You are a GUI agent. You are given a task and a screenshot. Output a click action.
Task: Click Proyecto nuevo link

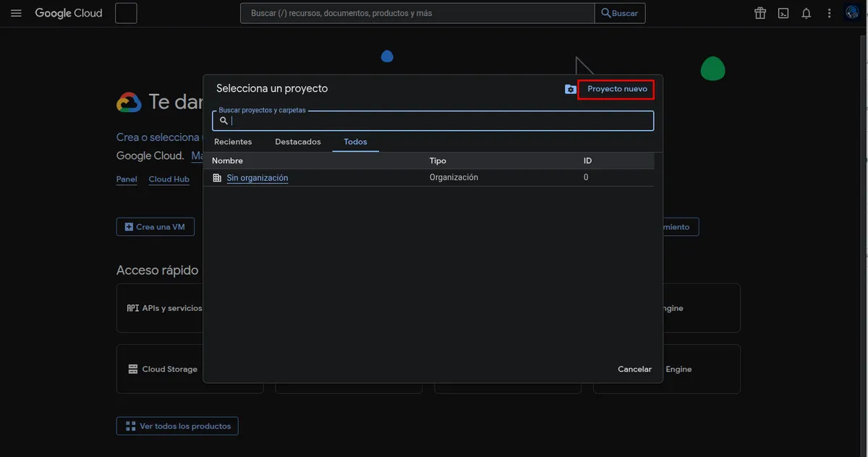click(x=617, y=89)
